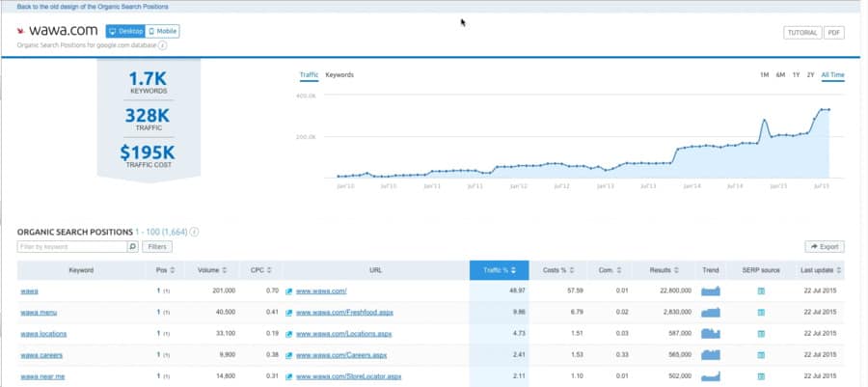View SERP source icon for 'wawa locations' row
The width and height of the screenshot is (868, 387).
click(761, 334)
